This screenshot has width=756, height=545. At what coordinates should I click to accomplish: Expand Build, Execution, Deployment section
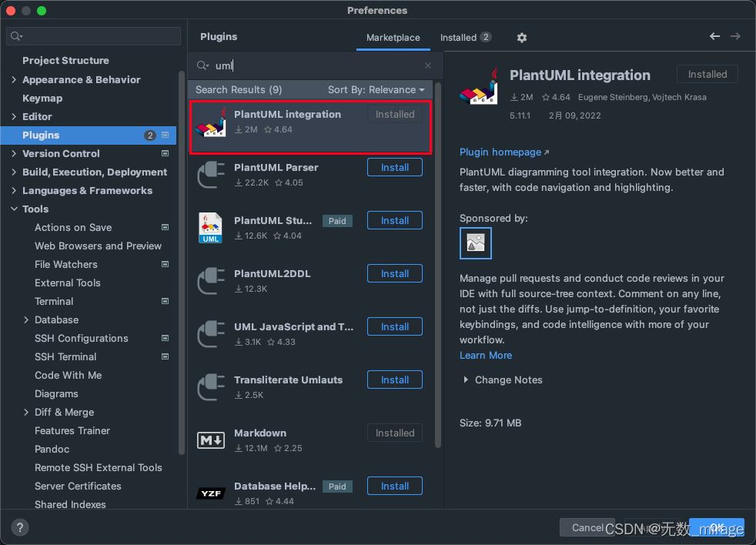pos(14,172)
